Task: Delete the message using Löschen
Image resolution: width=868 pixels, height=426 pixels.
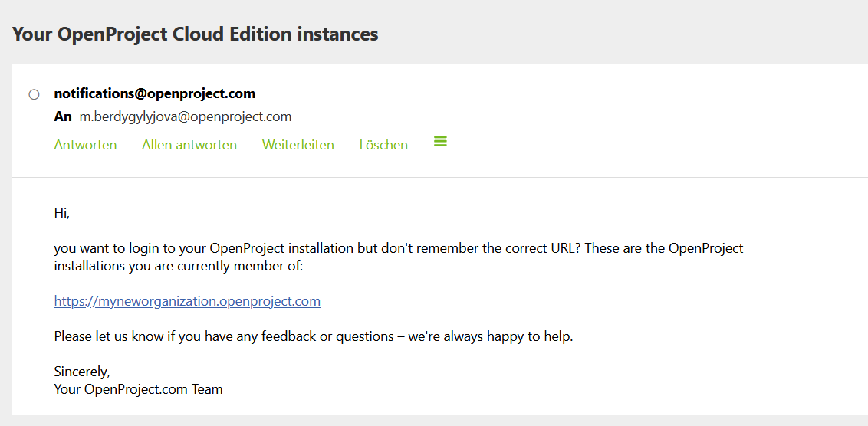Action: click(x=383, y=145)
